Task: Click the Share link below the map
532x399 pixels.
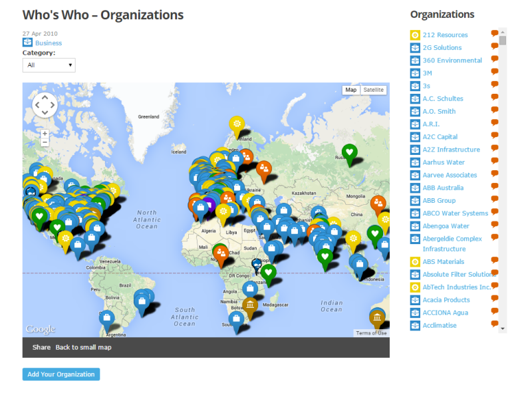Action: click(x=41, y=347)
